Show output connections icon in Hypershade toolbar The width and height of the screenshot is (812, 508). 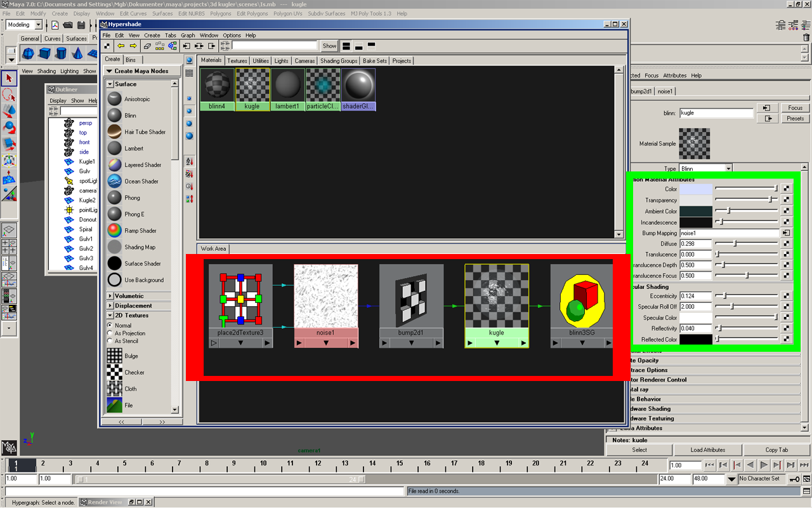212,46
